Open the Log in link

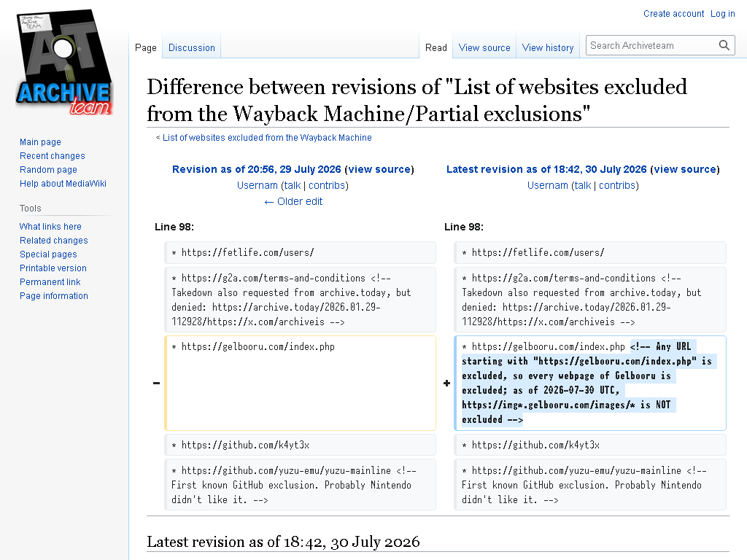tap(722, 14)
